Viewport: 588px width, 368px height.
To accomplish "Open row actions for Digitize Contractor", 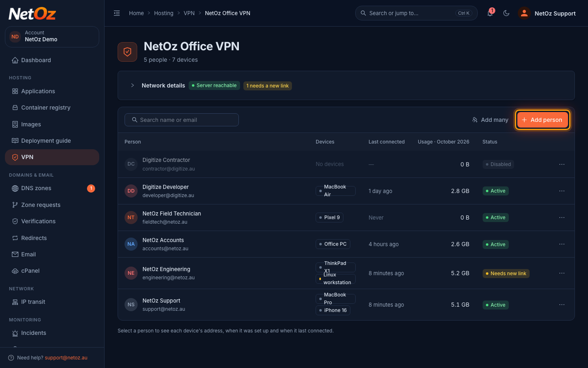I will [x=562, y=164].
